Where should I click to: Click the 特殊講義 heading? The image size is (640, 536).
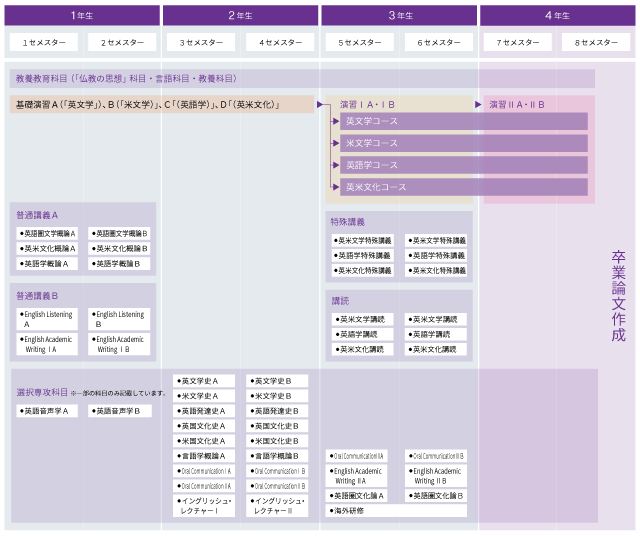(348, 222)
